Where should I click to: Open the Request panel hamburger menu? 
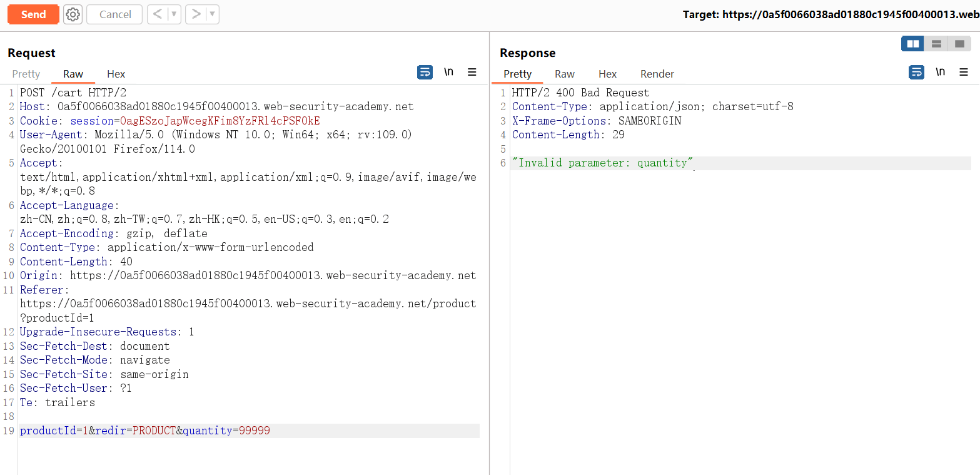472,73
